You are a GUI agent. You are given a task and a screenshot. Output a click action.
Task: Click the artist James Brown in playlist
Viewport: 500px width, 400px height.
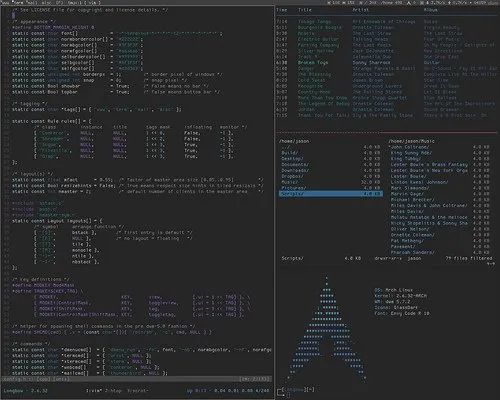point(368,80)
